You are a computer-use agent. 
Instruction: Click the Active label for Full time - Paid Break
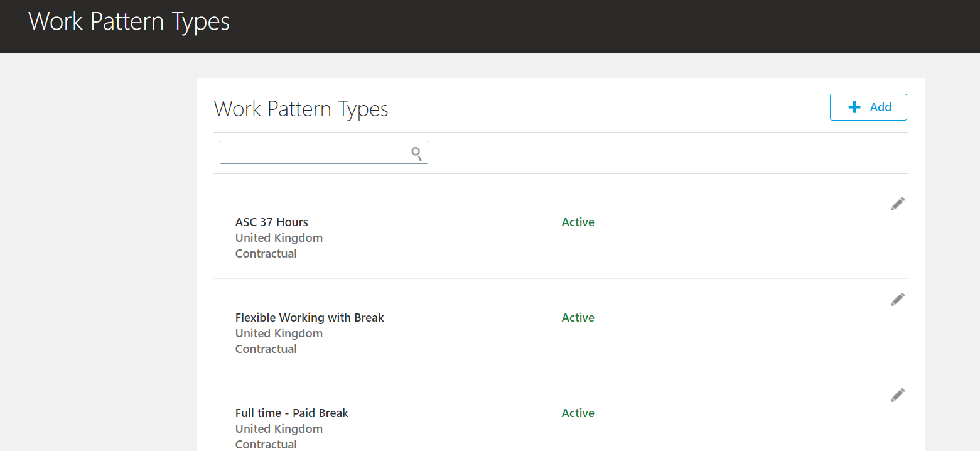pyautogui.click(x=577, y=413)
